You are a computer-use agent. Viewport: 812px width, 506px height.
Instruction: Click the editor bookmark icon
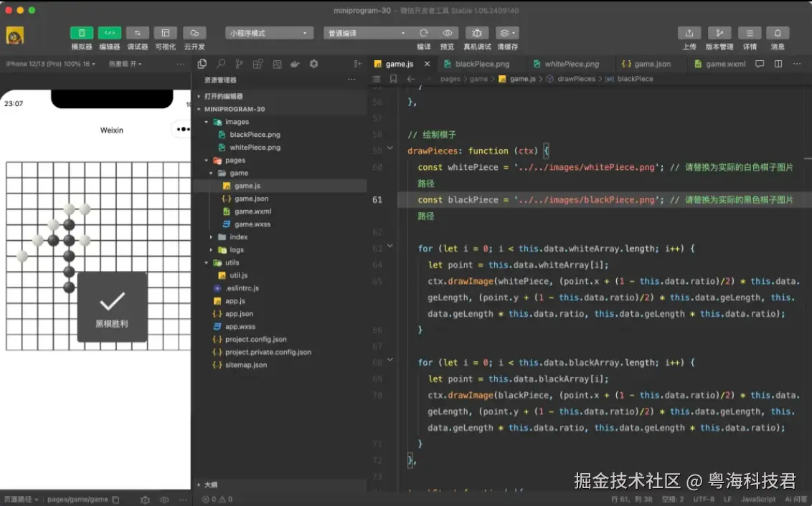pyautogui.click(x=394, y=79)
